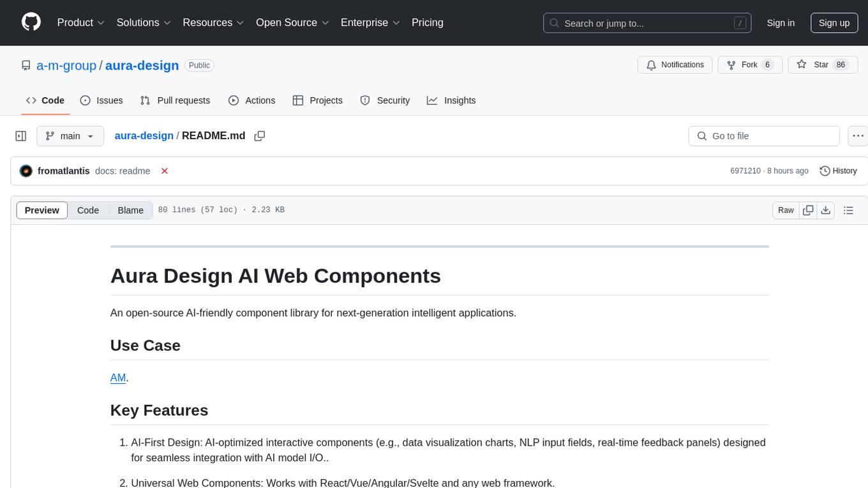Open the Pull requests tab

(x=175, y=100)
